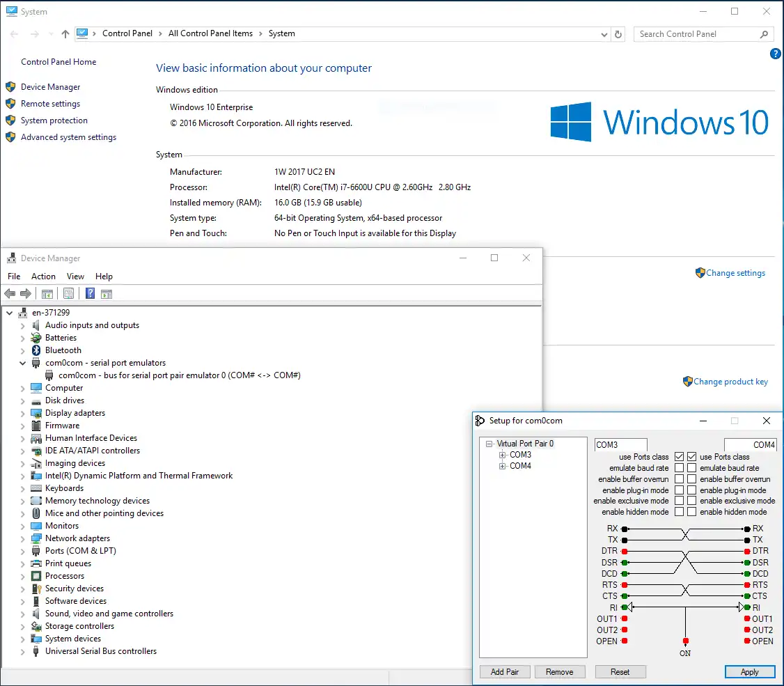Enable COM4 hidden mode checkbox
Image resolution: width=784 pixels, height=686 pixels.
[691, 511]
